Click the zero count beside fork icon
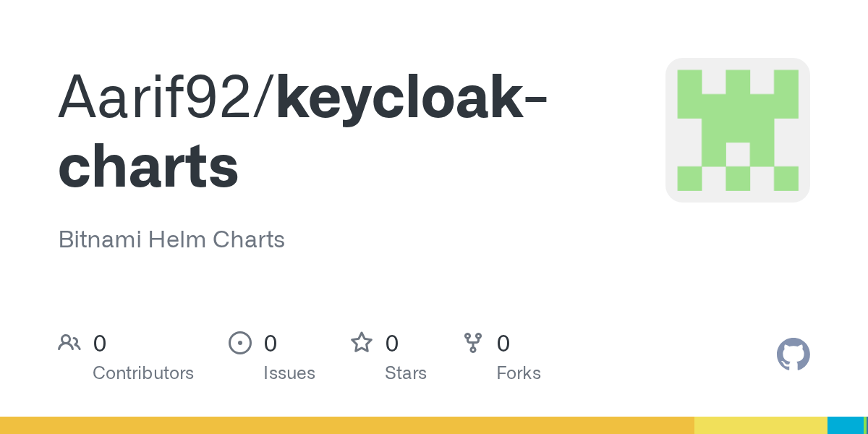Image resolution: width=868 pixels, height=434 pixels. [x=503, y=344]
